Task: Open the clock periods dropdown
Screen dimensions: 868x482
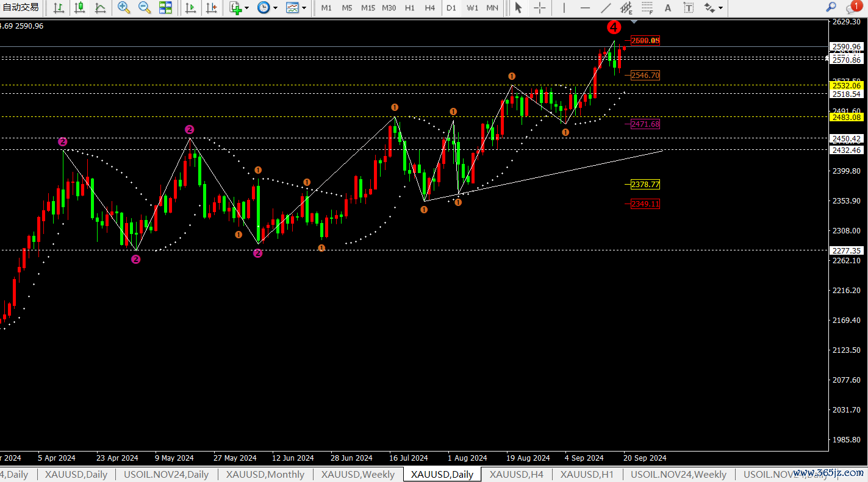Action: 267,8
